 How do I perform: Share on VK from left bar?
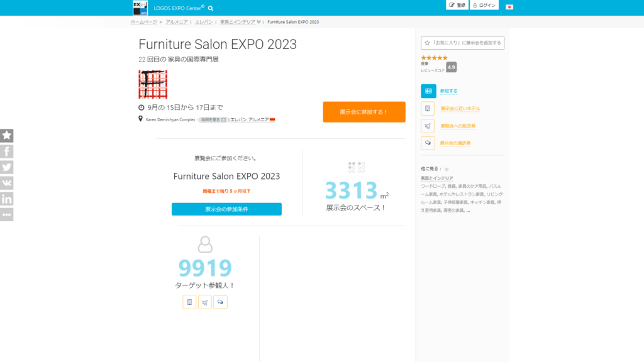pos(6,183)
